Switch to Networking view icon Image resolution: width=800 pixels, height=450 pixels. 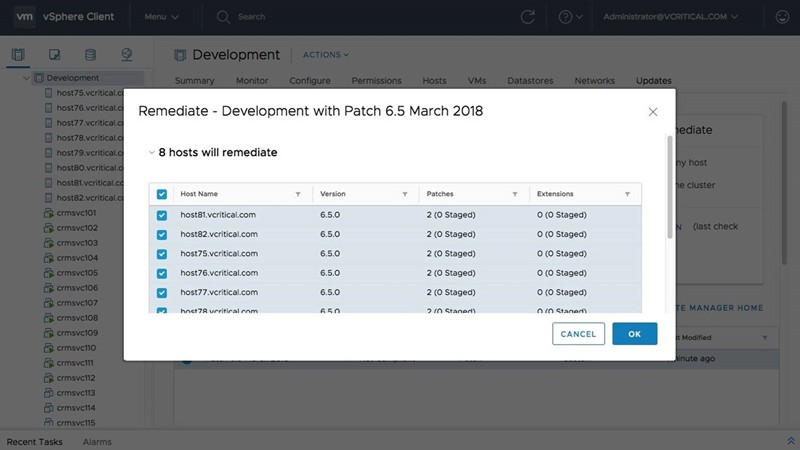tap(126, 54)
